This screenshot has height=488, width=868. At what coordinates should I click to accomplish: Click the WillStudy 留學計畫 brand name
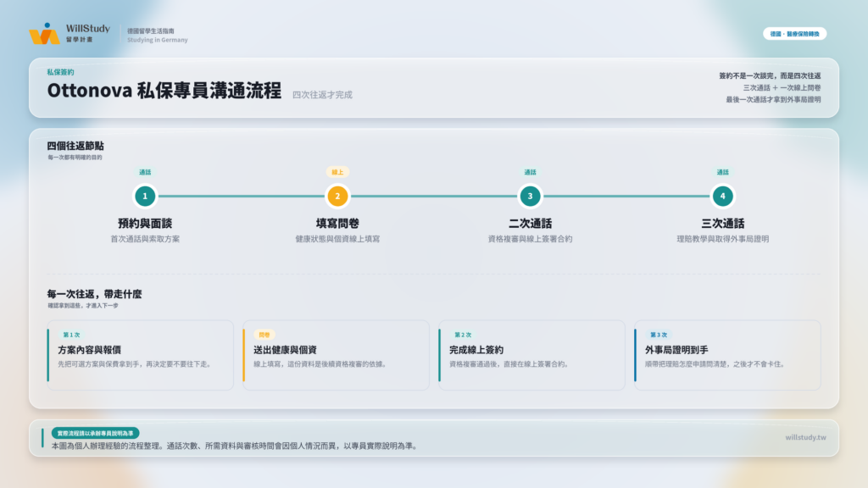coord(88,33)
